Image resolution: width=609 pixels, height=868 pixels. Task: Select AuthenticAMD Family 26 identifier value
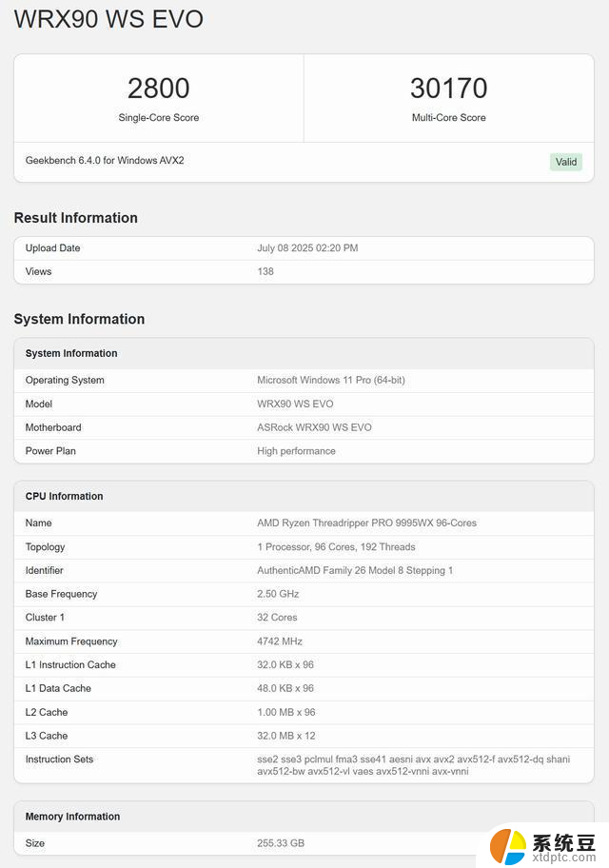point(355,570)
